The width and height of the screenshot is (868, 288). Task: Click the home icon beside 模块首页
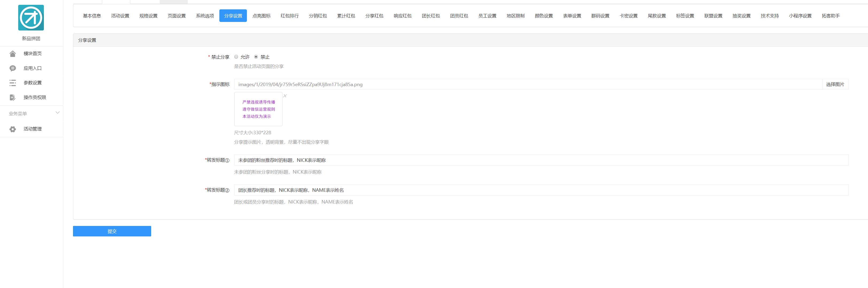(13, 53)
